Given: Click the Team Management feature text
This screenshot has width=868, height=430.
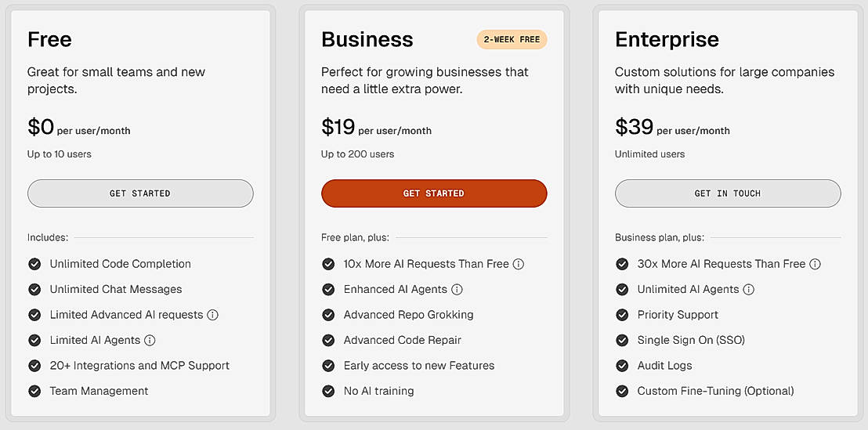Looking at the screenshot, I should click(99, 391).
